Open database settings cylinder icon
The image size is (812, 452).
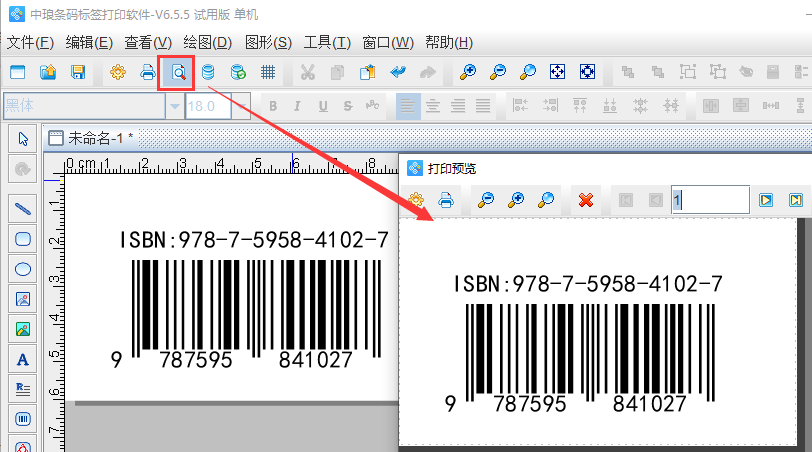(x=208, y=72)
